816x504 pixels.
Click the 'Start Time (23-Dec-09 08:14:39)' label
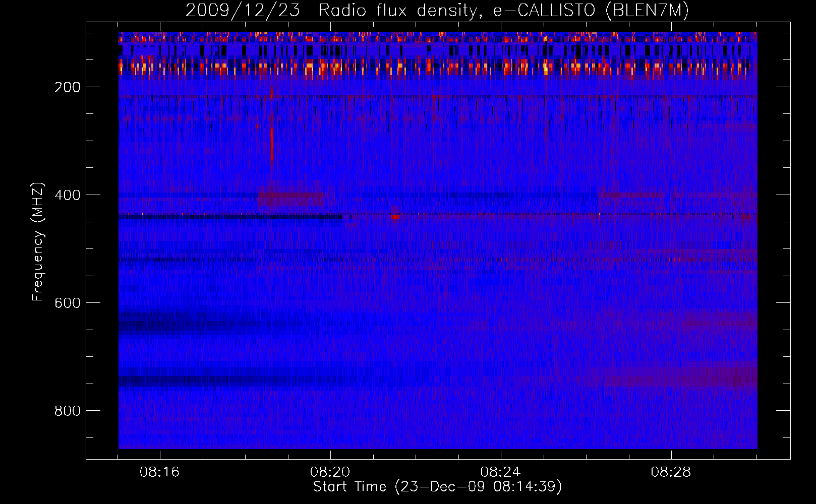click(437, 487)
